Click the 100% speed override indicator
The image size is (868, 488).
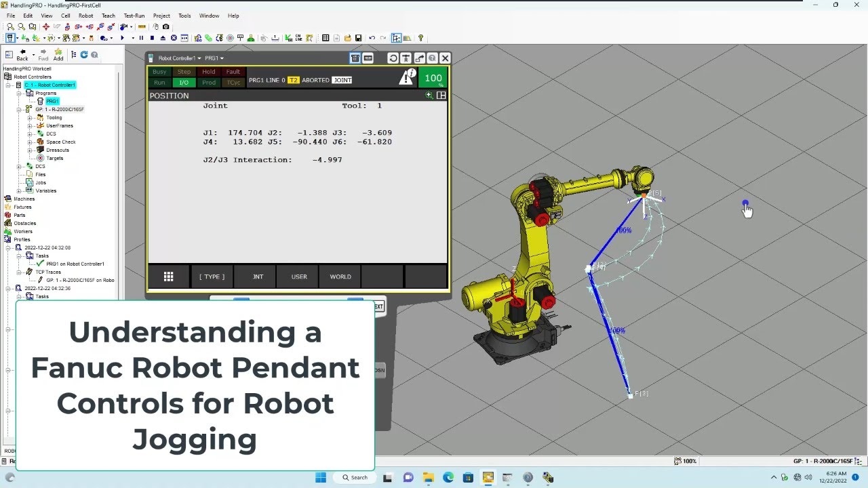433,79
